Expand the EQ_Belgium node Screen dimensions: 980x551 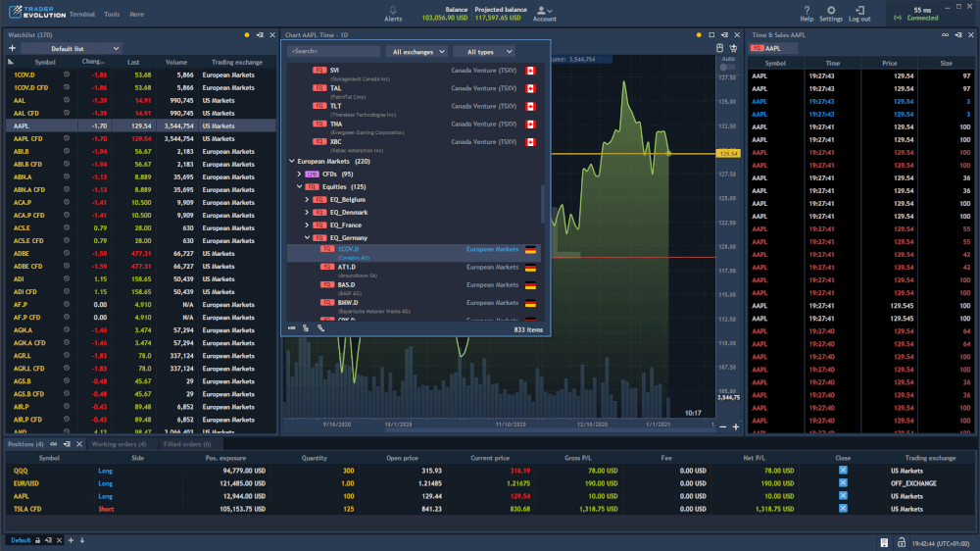307,199
